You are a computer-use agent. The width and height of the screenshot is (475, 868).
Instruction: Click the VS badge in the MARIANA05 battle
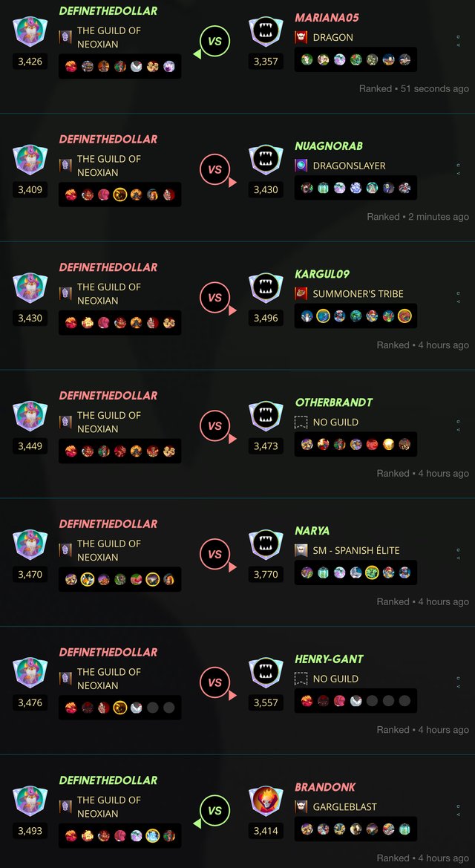point(214,42)
